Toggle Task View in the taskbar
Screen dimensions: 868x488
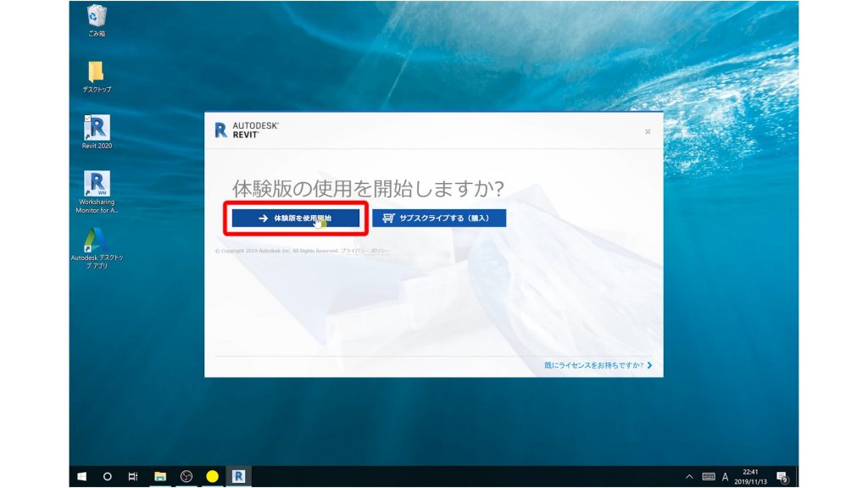click(x=131, y=476)
